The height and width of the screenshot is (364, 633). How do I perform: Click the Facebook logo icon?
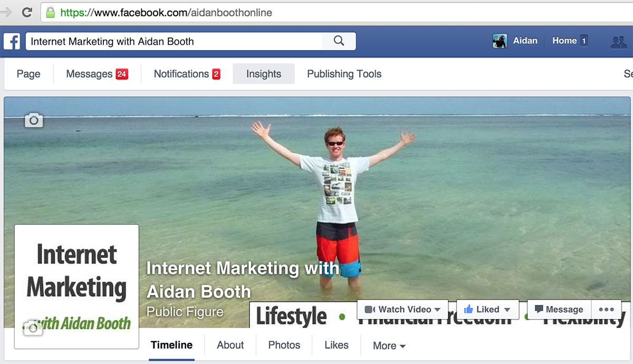click(x=12, y=41)
